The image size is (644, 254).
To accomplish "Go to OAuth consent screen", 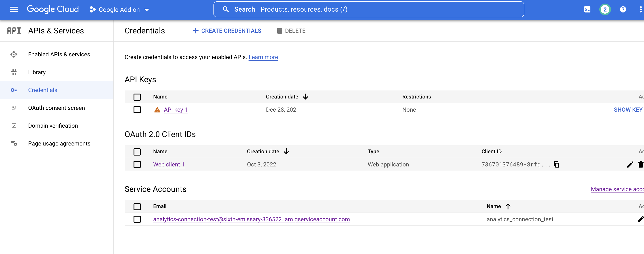I will coord(56,108).
